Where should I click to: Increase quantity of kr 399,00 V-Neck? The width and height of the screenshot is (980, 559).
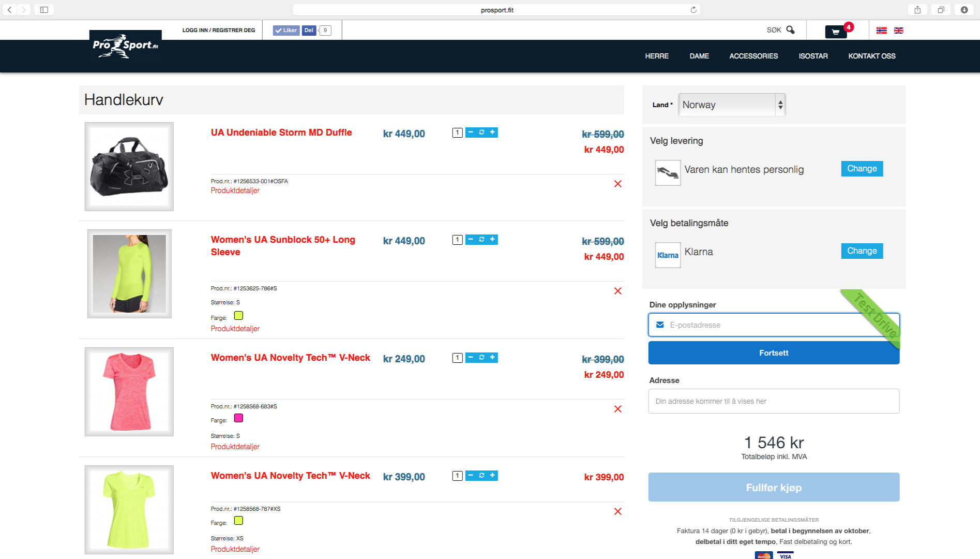492,476
